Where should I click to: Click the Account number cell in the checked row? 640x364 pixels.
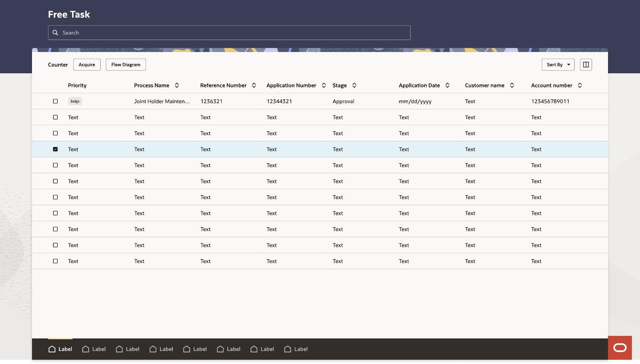tap(536, 149)
